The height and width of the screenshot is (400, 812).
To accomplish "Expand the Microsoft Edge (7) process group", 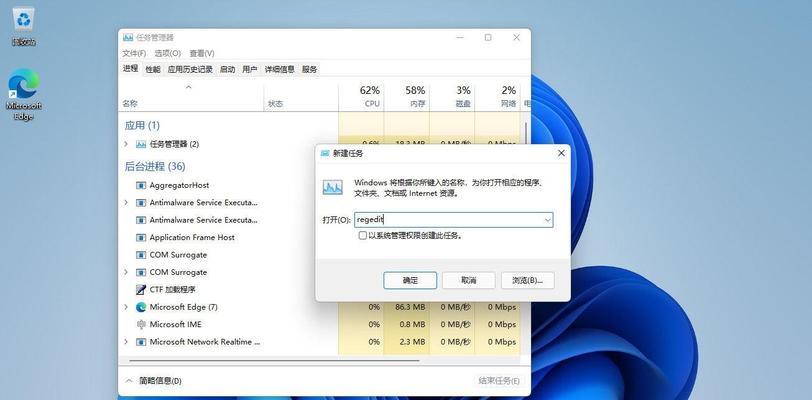I will coord(126,307).
